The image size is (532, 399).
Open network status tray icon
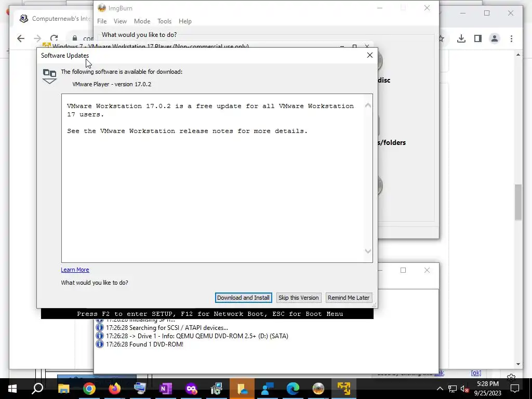pyautogui.click(x=453, y=389)
